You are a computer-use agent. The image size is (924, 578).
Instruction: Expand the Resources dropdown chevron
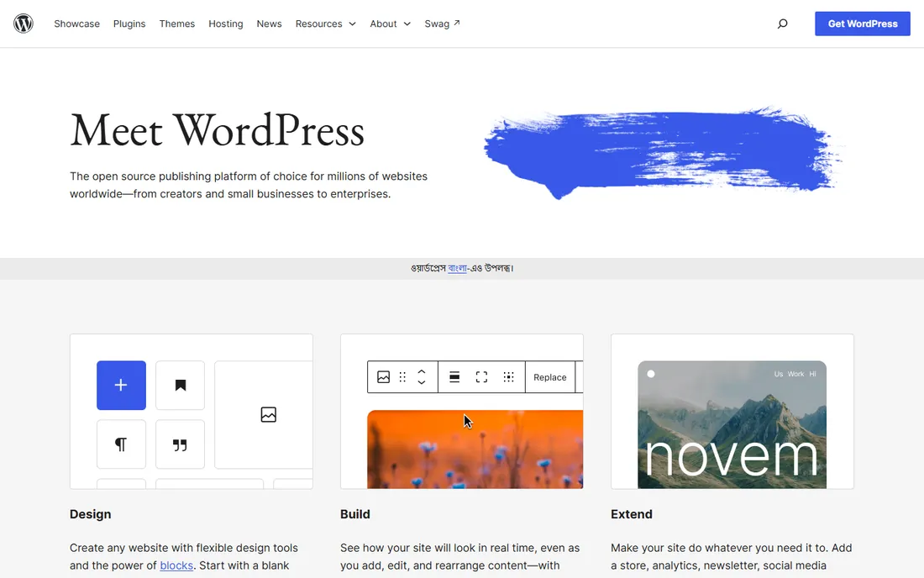pyautogui.click(x=353, y=24)
